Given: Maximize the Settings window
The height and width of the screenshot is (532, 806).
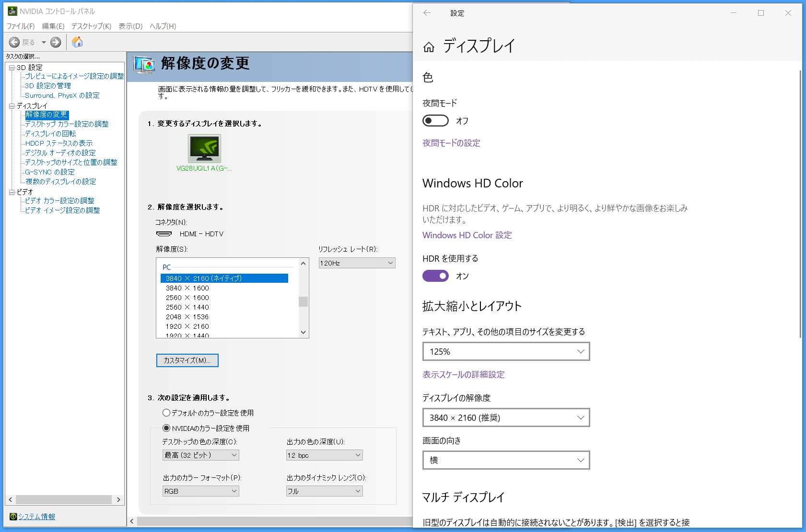Looking at the screenshot, I should pyautogui.click(x=761, y=13).
